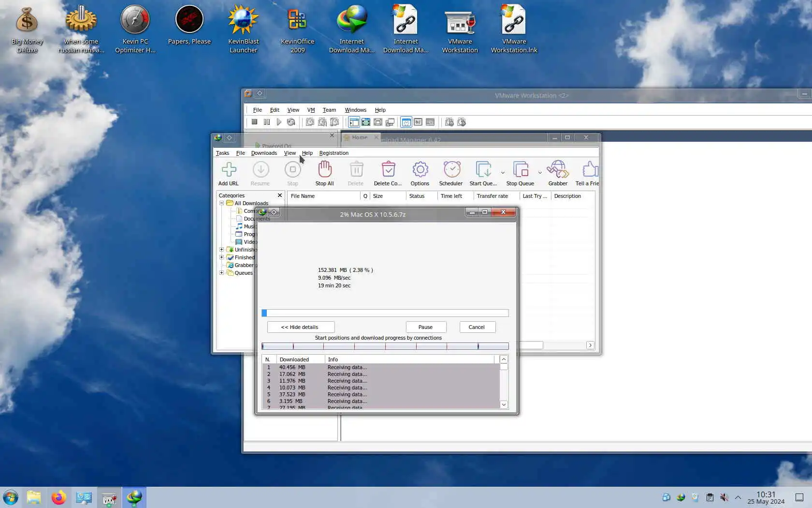The image size is (812, 508).
Task: Open Downloads menu in Download Manager
Action: (264, 153)
